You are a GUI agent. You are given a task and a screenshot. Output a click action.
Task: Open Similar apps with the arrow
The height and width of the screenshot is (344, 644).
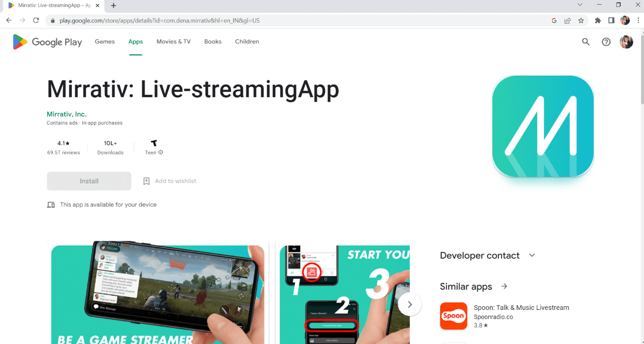(504, 286)
